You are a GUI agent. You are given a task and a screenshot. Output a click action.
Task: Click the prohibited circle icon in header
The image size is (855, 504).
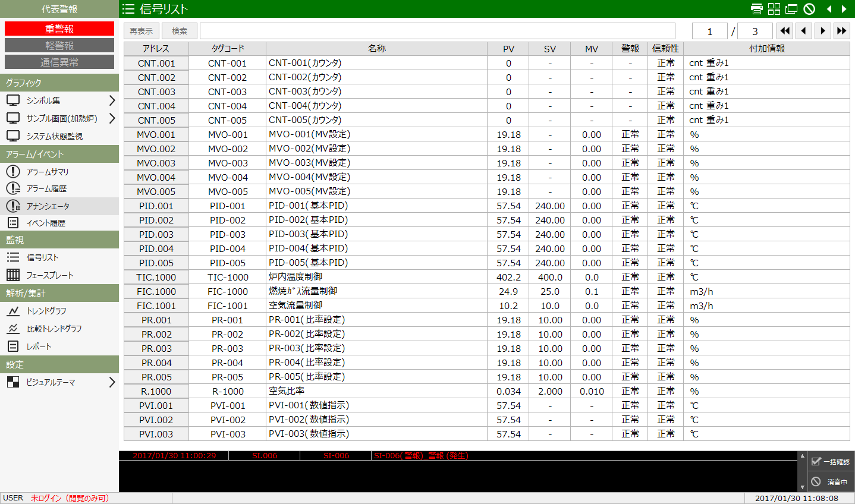click(x=809, y=9)
